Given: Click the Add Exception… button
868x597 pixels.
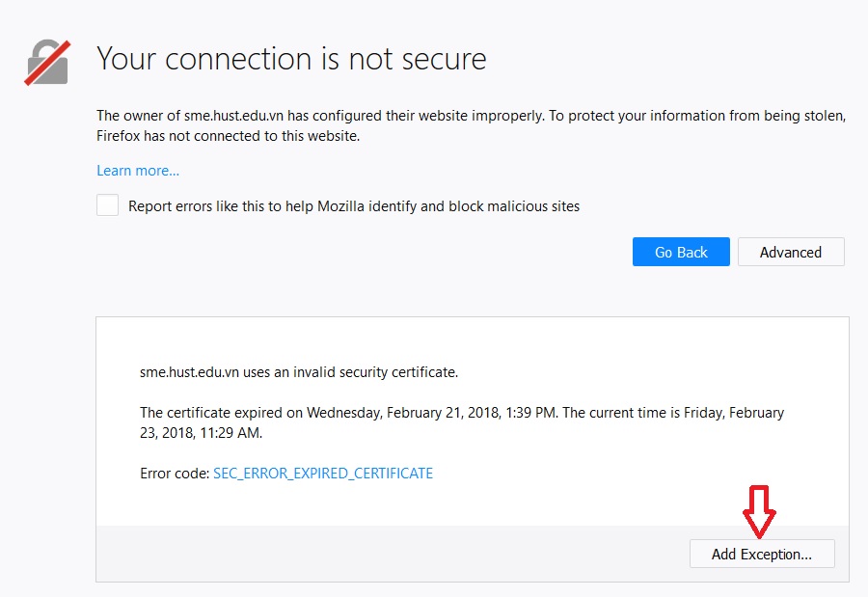Looking at the screenshot, I should [x=761, y=554].
